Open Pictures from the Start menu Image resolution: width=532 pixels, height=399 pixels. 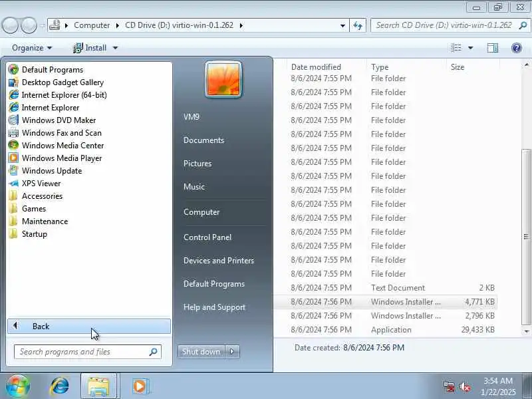pos(198,164)
